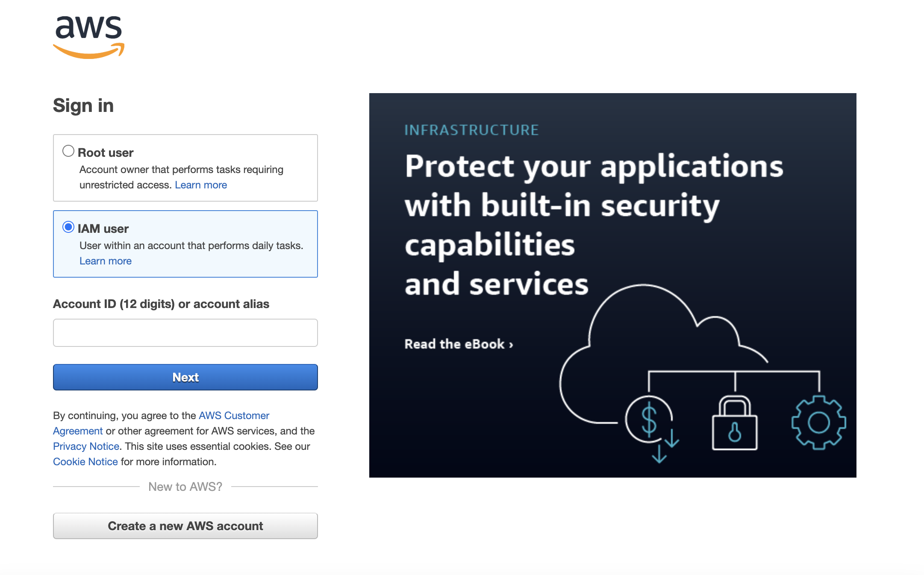The height and width of the screenshot is (575, 924).
Task: Open the Privacy Notice link
Action: [86, 446]
